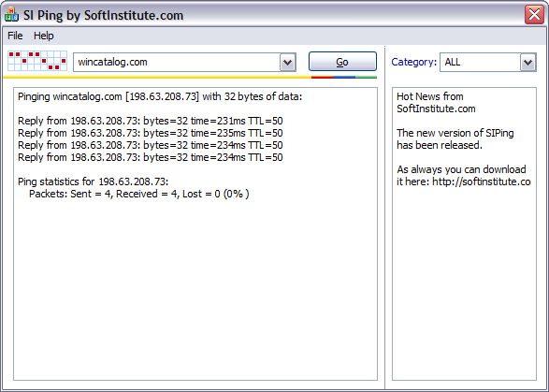This screenshot has height=392, width=549.
Task: Click the Category label
Action: point(413,62)
